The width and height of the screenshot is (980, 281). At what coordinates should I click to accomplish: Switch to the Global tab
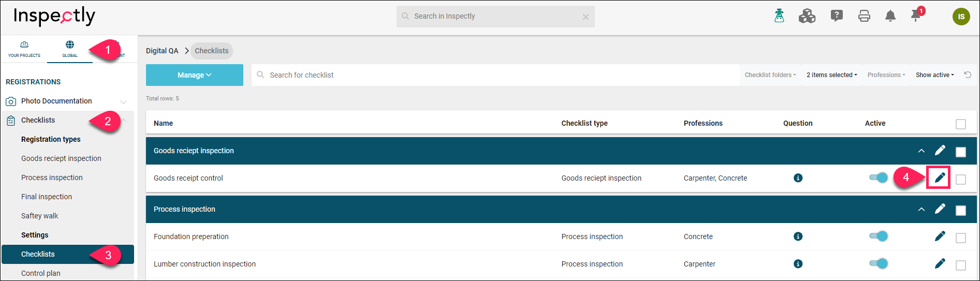pos(70,49)
